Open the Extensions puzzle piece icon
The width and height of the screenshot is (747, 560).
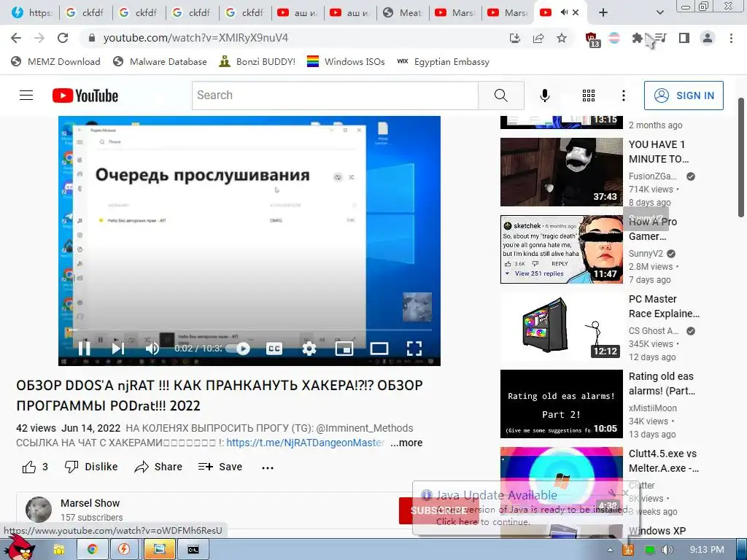coord(637,38)
